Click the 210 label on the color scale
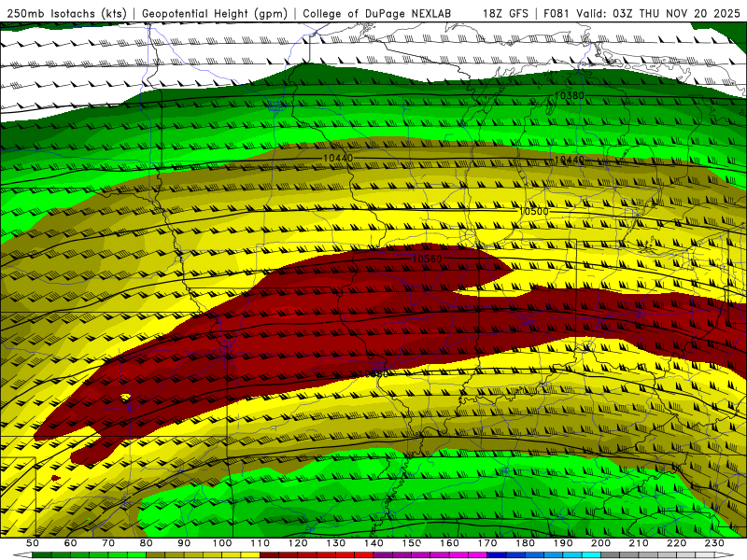This screenshot has height=560, width=747. click(x=639, y=543)
